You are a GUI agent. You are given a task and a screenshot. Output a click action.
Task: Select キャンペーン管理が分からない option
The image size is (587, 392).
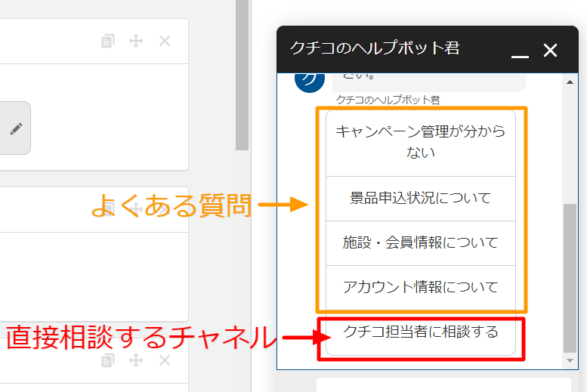click(x=420, y=142)
